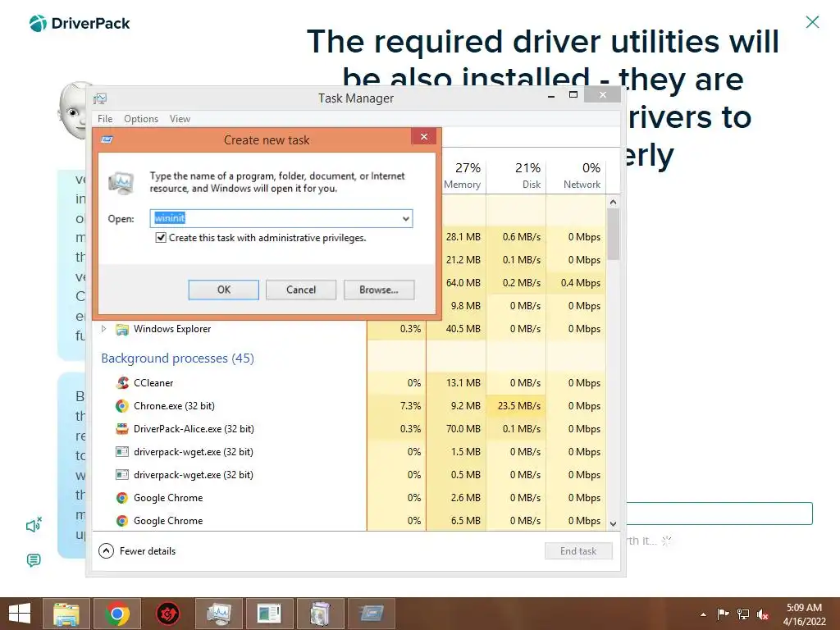
Task: Open the Action Center flag icon
Action: 724,614
